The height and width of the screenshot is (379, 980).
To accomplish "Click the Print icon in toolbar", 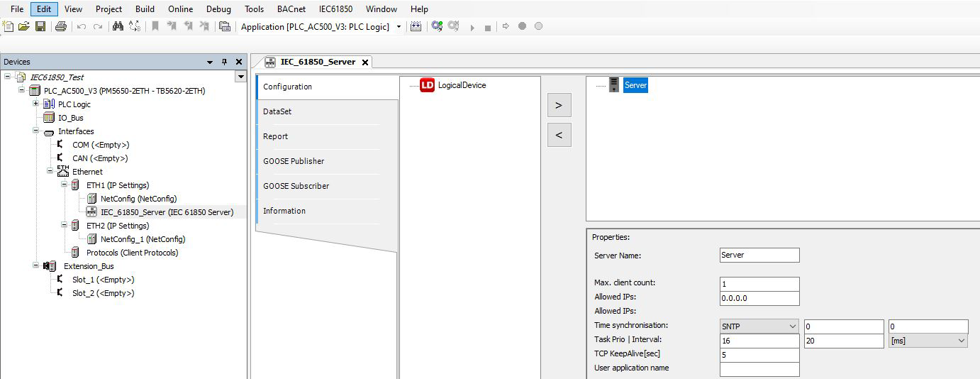I will (61, 26).
